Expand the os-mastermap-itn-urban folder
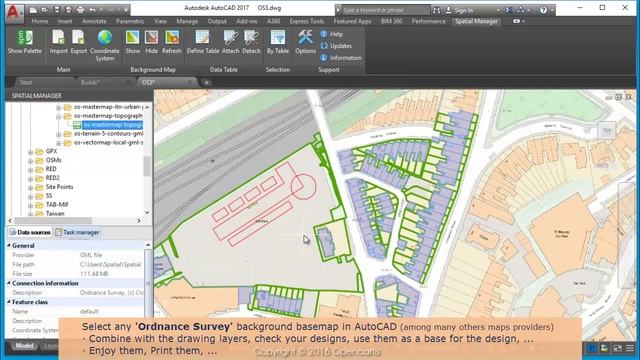 58,107
